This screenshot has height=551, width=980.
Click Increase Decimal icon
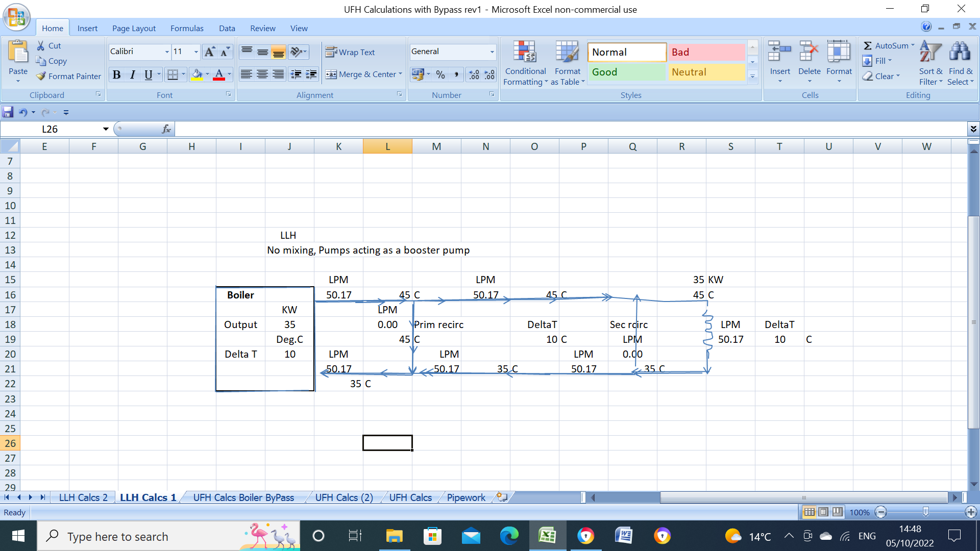pos(474,75)
